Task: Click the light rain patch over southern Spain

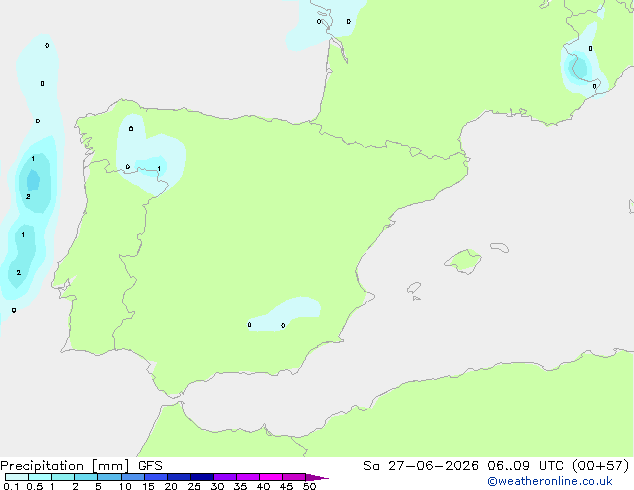Action: pos(284,315)
